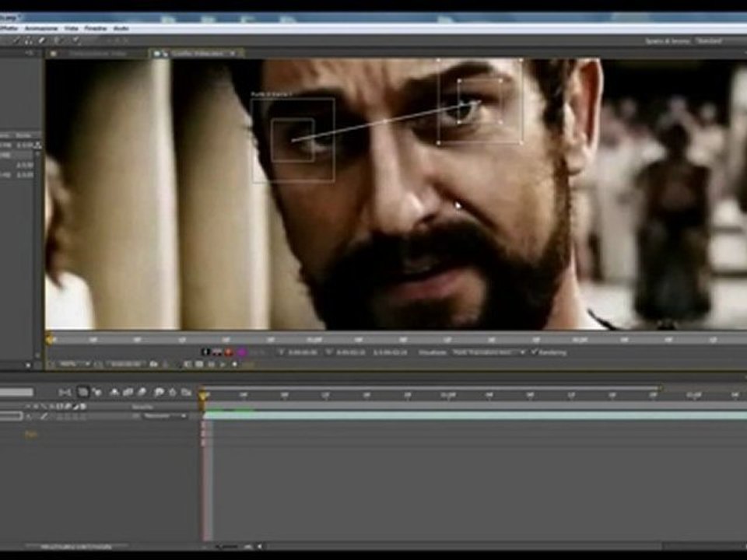Toggle the Rendering checkbox
Screen dimensions: 747x560
[535, 352]
